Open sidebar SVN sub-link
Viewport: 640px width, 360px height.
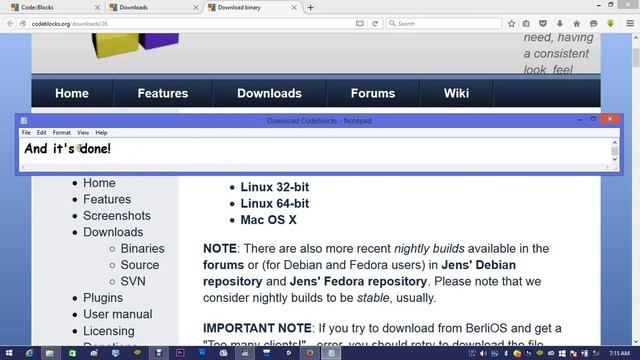coord(133,281)
